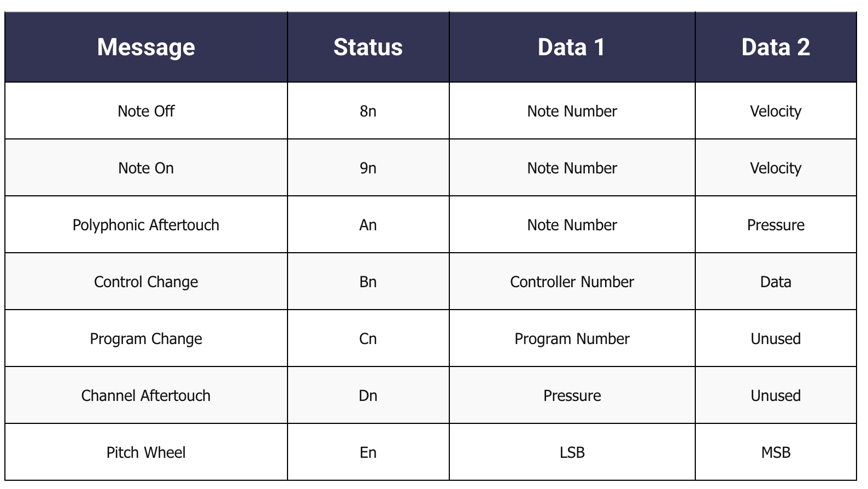Click the Controller Number cell
This screenshot has width=868, height=489.
(x=572, y=282)
